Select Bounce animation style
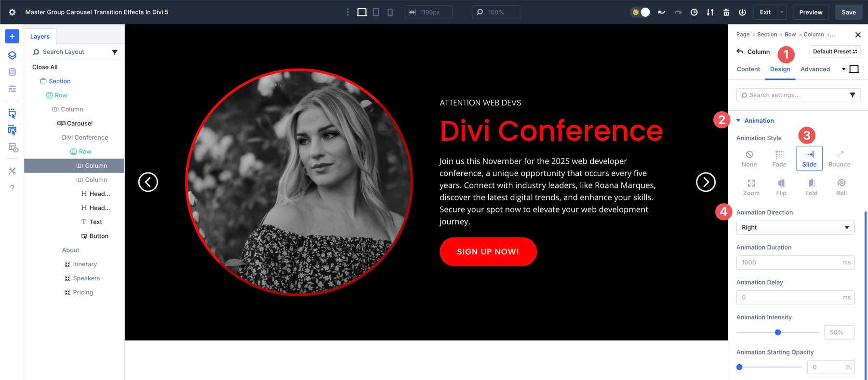This screenshot has width=868, height=380. click(x=839, y=158)
